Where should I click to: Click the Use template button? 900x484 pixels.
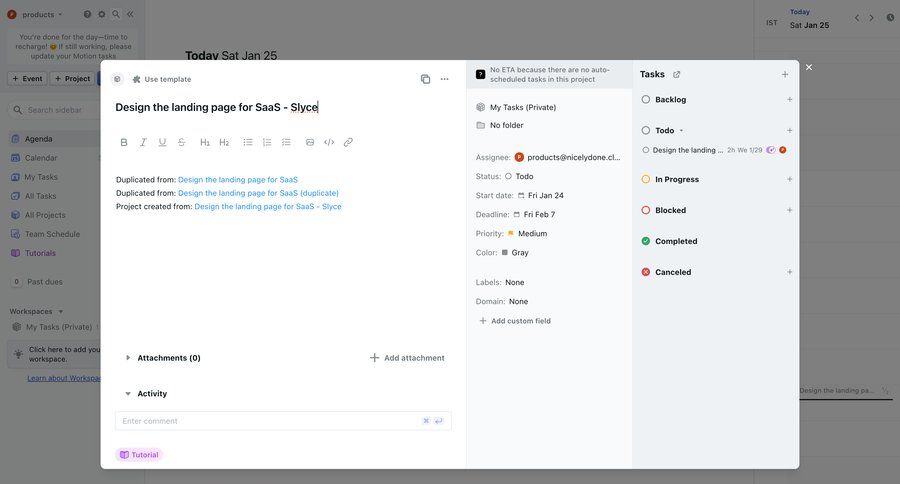[162, 79]
